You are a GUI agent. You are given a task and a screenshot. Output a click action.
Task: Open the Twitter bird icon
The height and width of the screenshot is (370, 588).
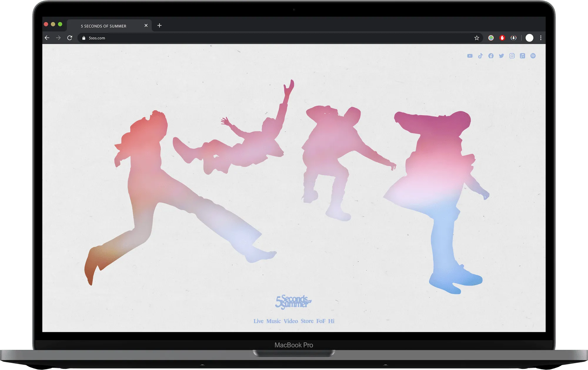[502, 56]
